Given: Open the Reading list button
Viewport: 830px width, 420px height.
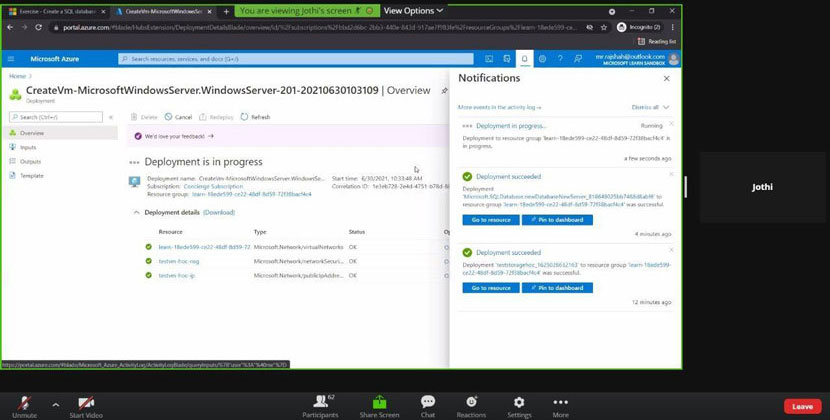Looking at the screenshot, I should (x=657, y=41).
